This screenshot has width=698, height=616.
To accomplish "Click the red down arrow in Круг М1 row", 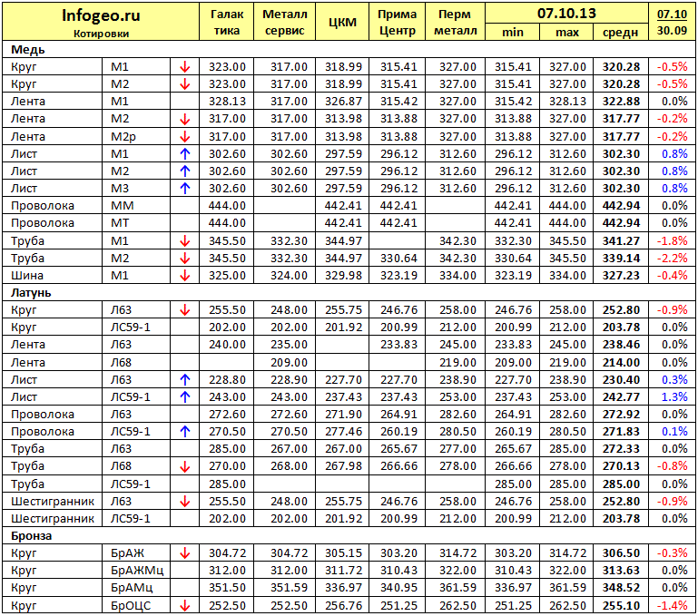I will point(185,67).
